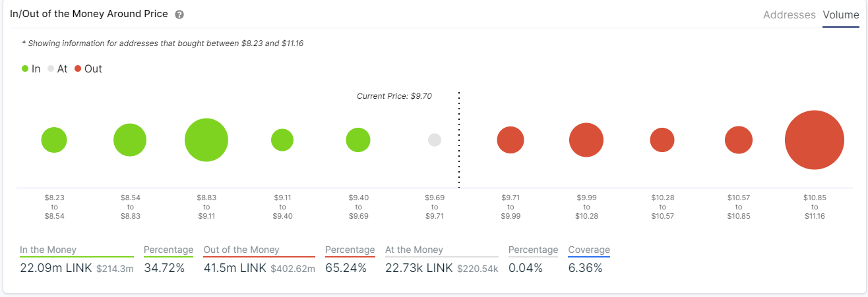The image size is (868, 297).
Task: Toggle the gray At legend item
Action: (57, 68)
